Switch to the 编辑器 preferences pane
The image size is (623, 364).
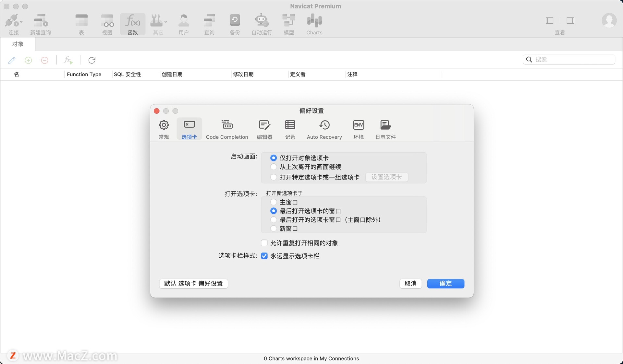click(264, 129)
